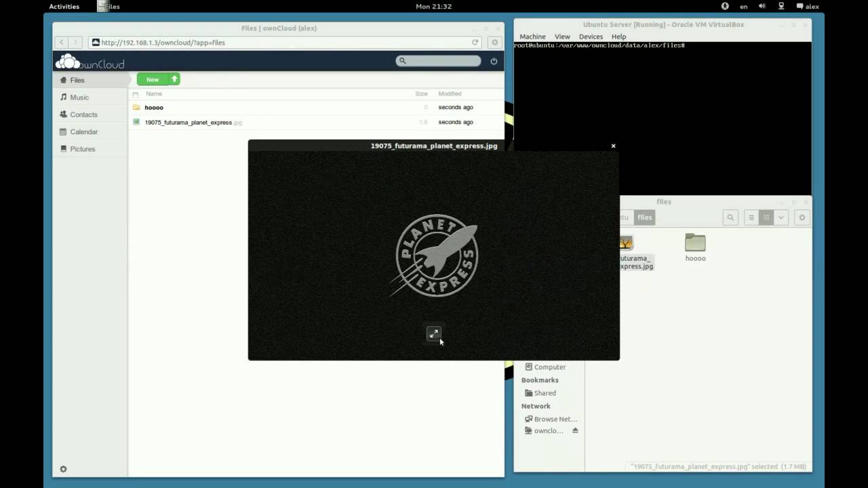The width and height of the screenshot is (868, 488).
Task: Click the Planet Express logo image
Action: click(437, 256)
